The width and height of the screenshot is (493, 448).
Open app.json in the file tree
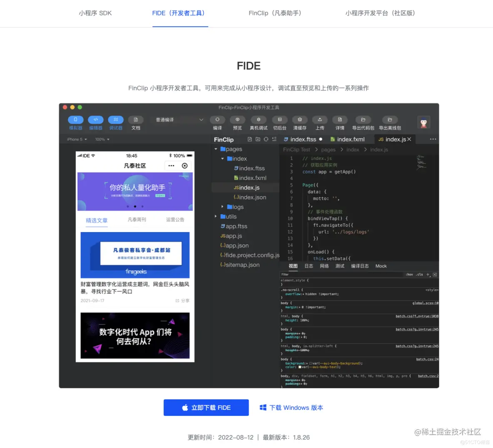point(234,246)
